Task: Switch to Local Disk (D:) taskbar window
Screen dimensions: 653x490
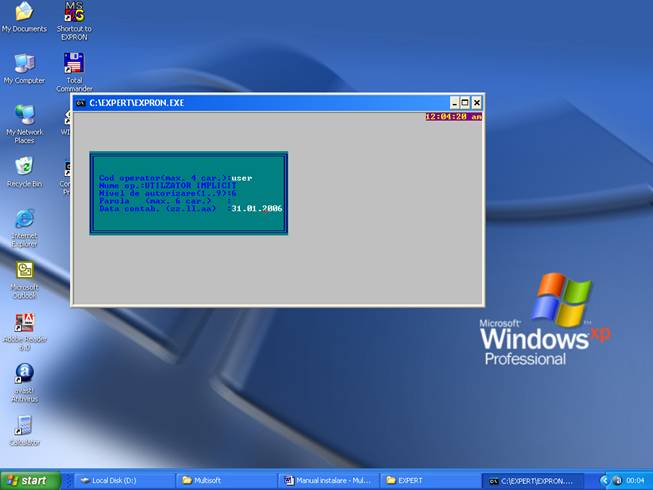Action: (124, 480)
